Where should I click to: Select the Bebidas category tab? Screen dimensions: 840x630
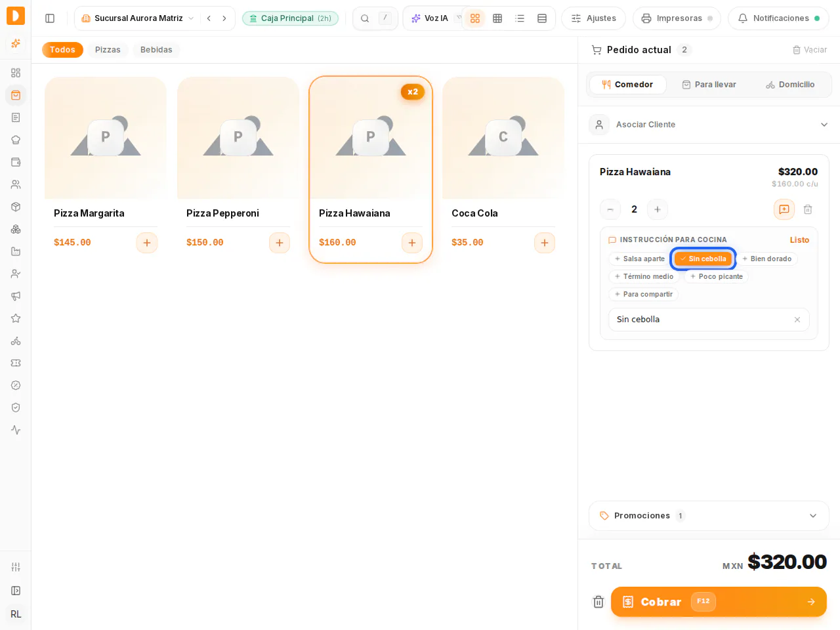(x=156, y=50)
